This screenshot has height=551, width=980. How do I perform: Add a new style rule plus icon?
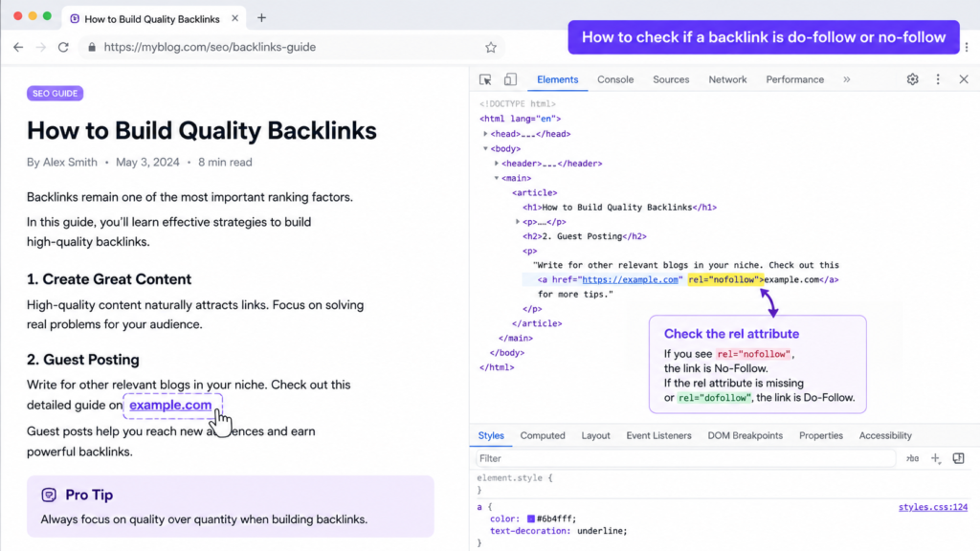pyautogui.click(x=936, y=458)
